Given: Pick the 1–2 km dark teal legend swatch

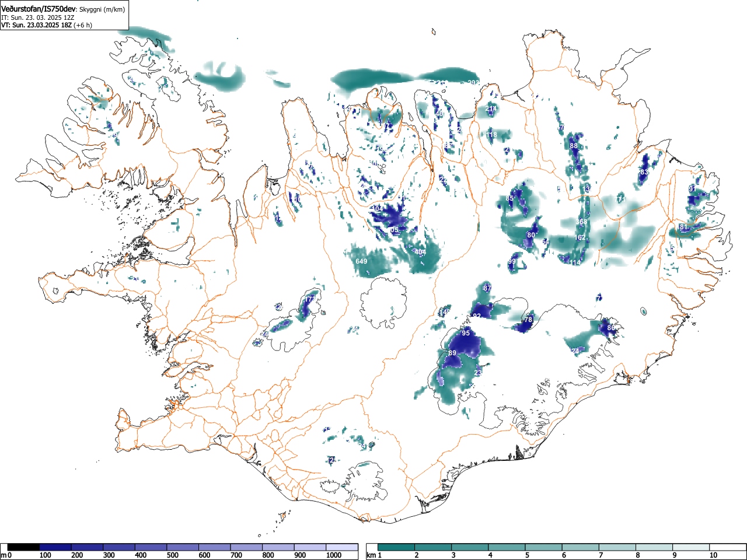Looking at the screenshot, I should 397,547.
